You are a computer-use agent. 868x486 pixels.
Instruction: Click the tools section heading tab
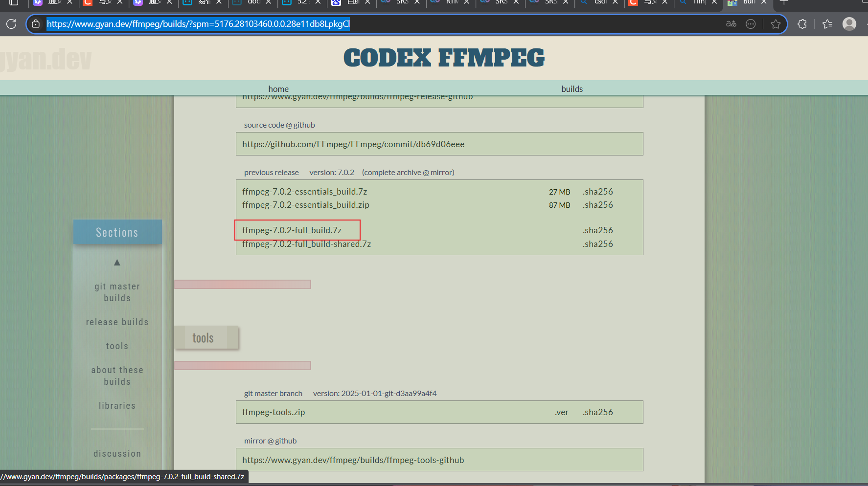coord(206,338)
